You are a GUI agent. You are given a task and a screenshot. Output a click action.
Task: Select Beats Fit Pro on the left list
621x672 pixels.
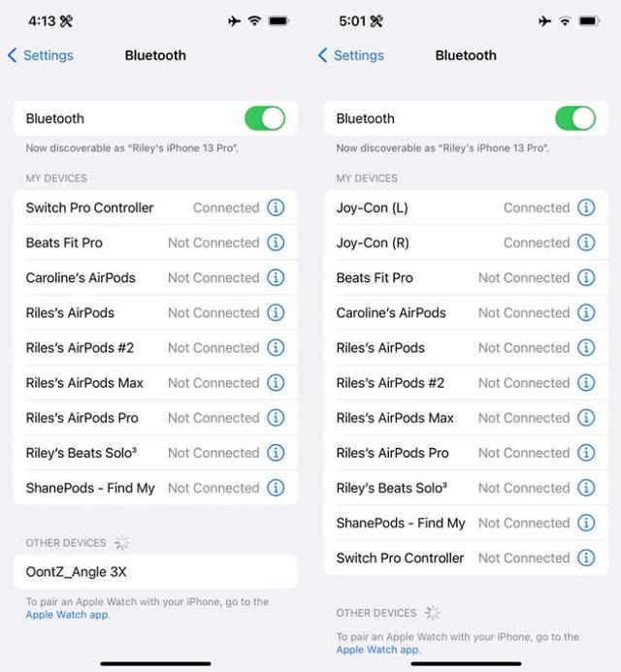click(155, 242)
